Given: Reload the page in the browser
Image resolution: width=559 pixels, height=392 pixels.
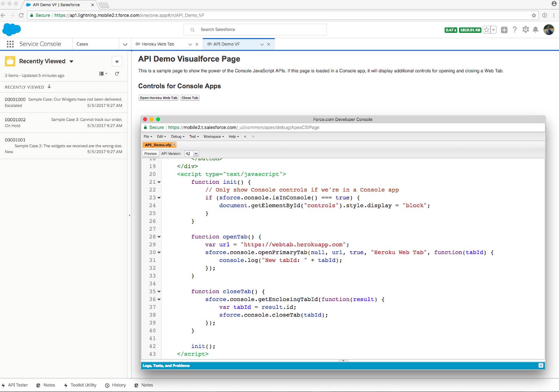Looking at the screenshot, I should [21, 15].
